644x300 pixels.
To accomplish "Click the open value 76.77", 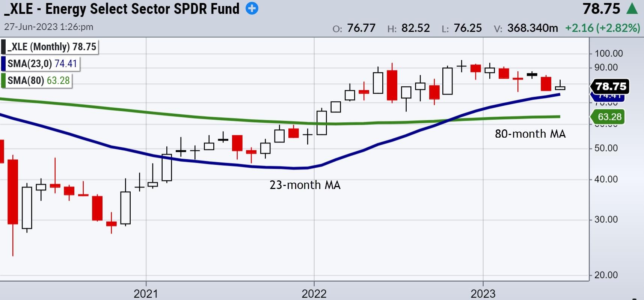I will [x=361, y=28].
